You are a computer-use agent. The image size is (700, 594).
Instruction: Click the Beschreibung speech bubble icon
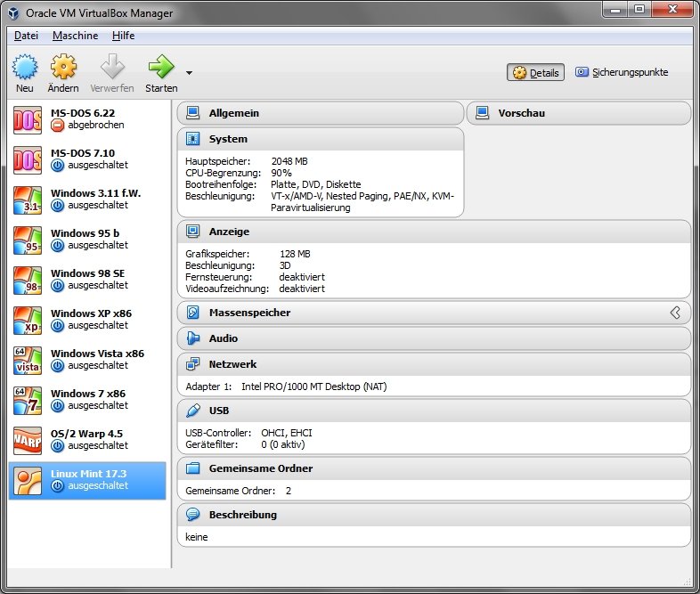[x=193, y=515]
